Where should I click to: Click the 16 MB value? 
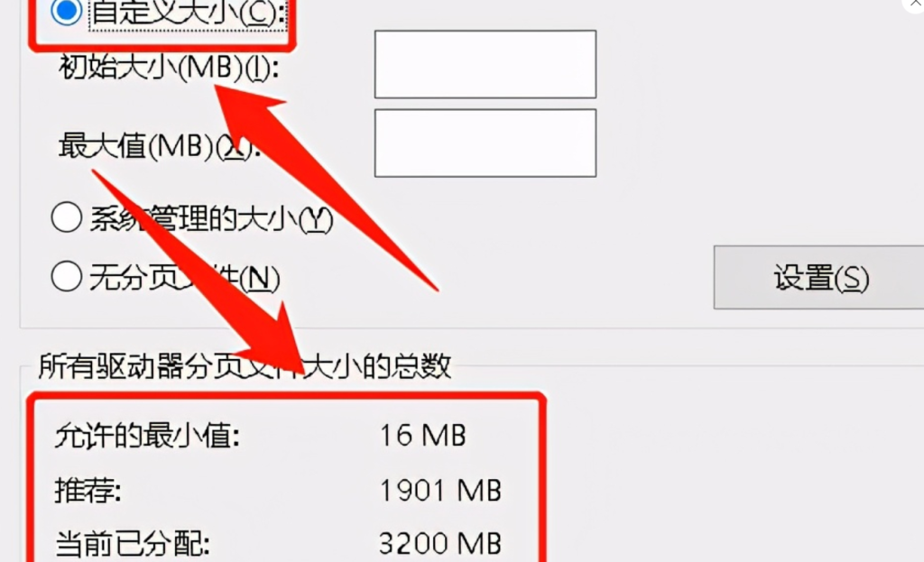(423, 436)
